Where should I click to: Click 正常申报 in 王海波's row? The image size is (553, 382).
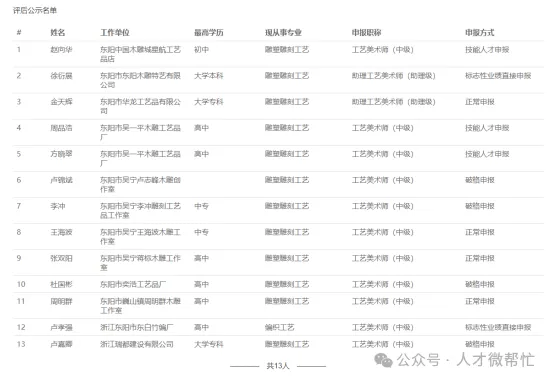(480, 232)
